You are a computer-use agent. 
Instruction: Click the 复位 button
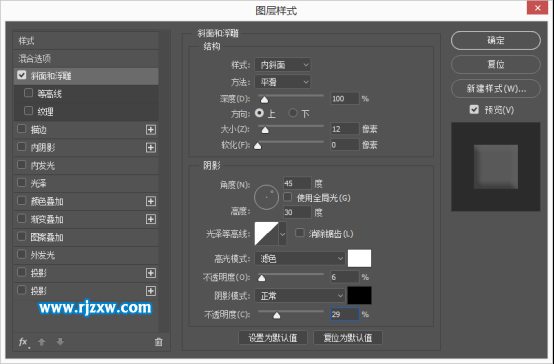point(496,64)
